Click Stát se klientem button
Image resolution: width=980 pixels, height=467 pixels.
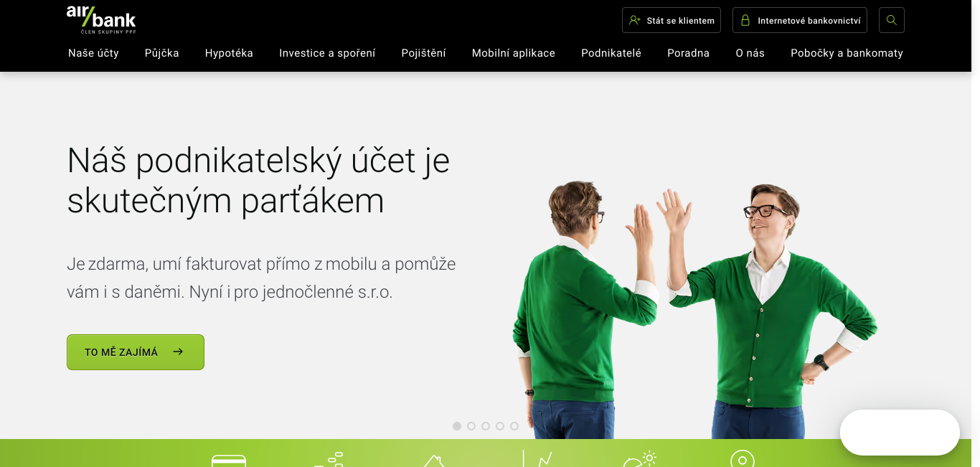click(x=672, y=20)
